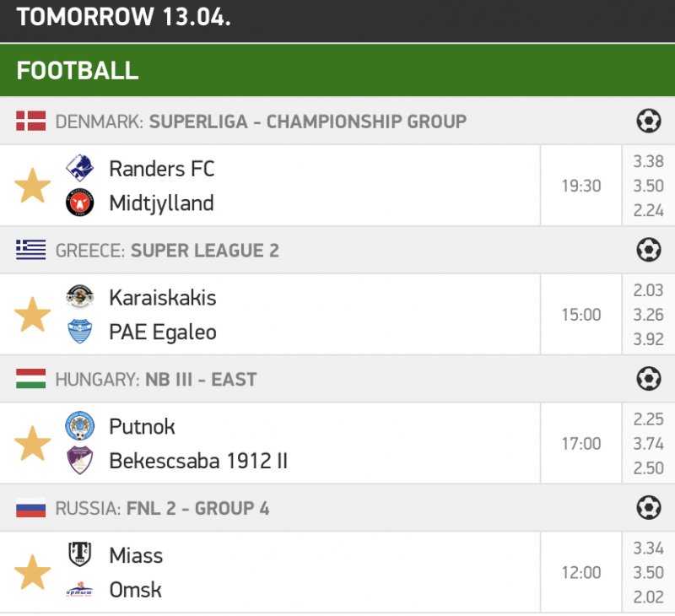The image size is (675, 616).
Task: Toggle favorite star for Karaiskakis match
Action: pos(33,315)
